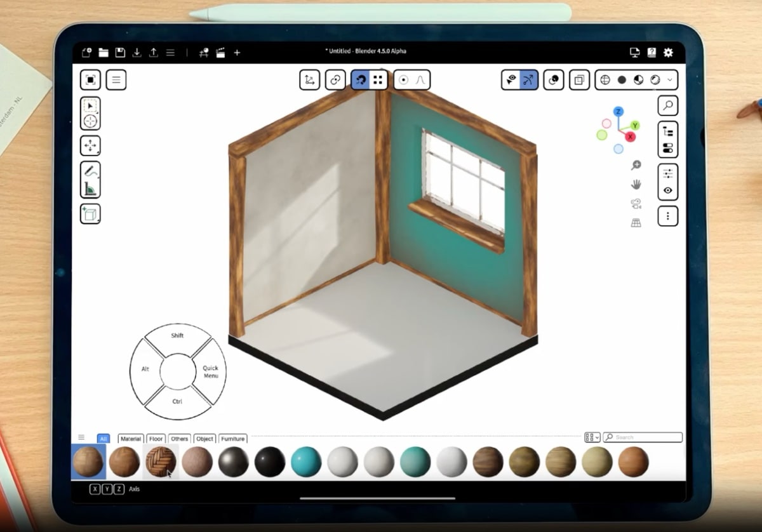The height and width of the screenshot is (532, 762).
Task: Select the Measure tool
Action: [90, 188]
